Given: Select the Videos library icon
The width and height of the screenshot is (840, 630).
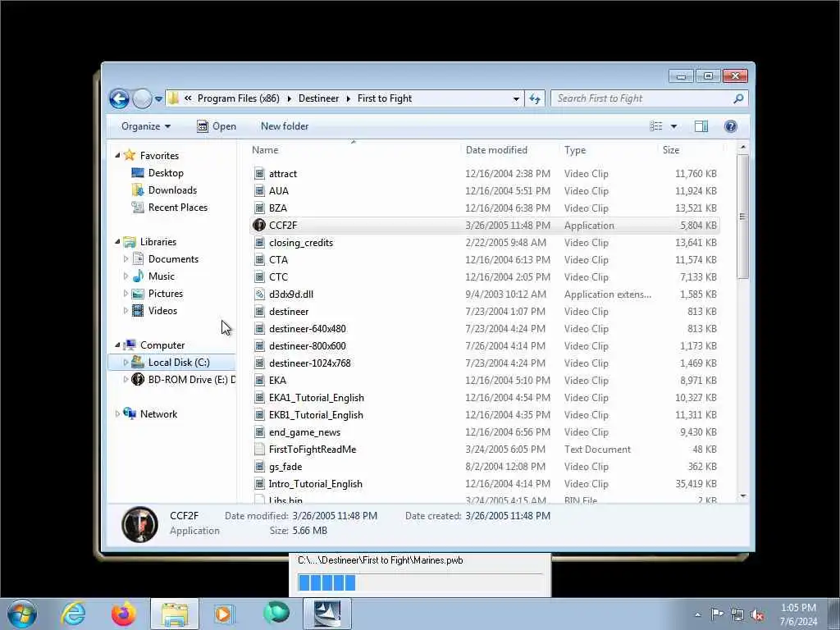Looking at the screenshot, I should click(138, 311).
